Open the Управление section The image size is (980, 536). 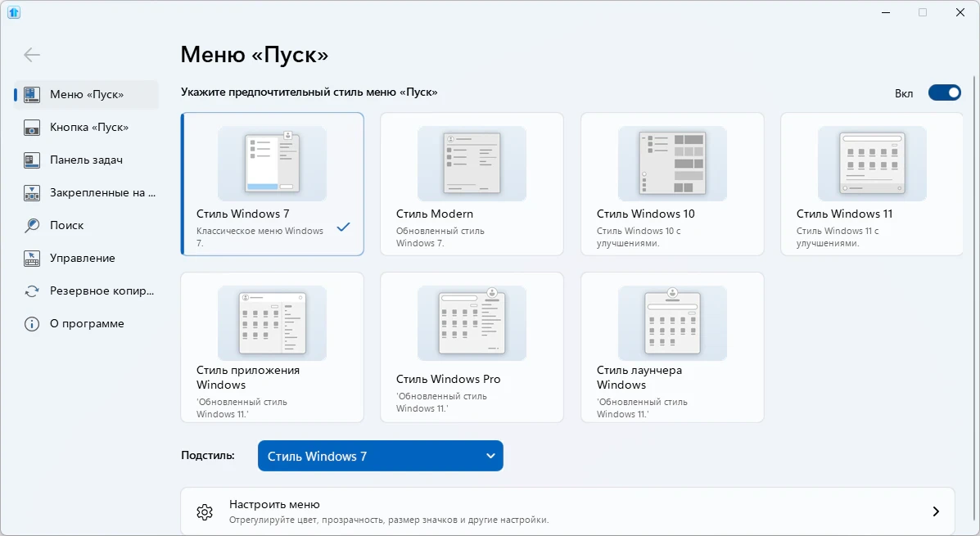(x=87, y=258)
